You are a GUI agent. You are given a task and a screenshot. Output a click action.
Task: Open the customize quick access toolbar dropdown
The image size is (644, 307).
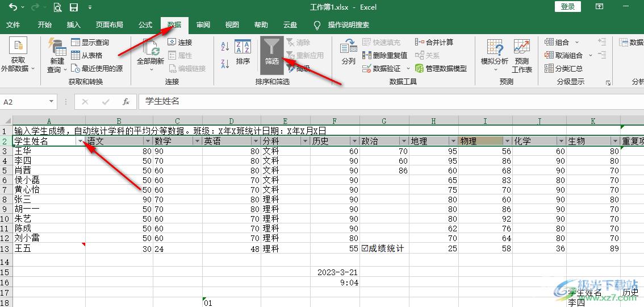pos(90,7)
